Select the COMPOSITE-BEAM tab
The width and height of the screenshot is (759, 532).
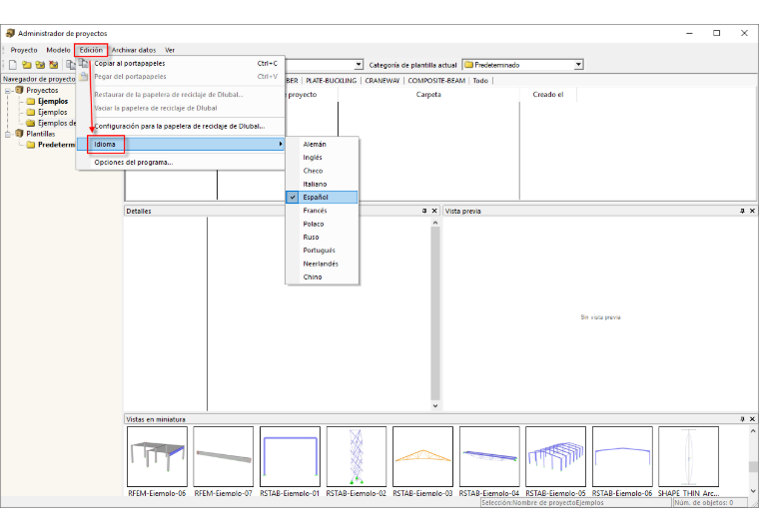[x=436, y=81]
